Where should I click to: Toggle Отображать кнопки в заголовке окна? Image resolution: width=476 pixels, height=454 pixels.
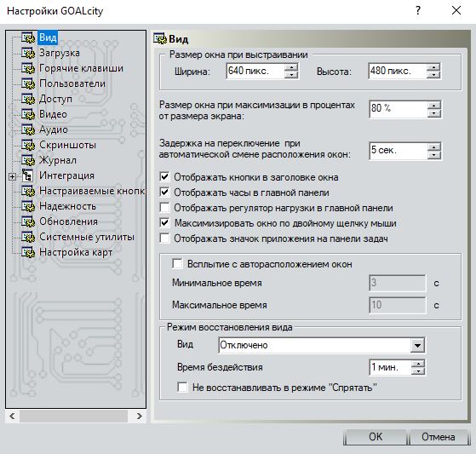(164, 177)
